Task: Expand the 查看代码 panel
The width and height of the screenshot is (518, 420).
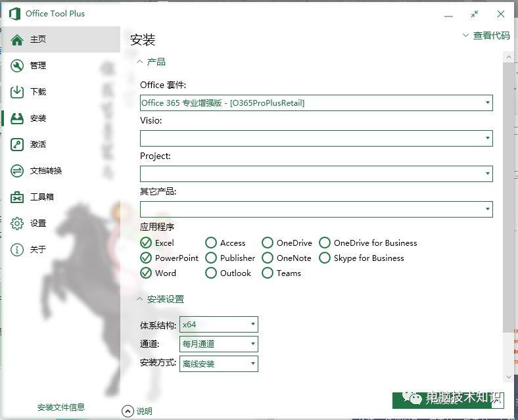Action: pyautogui.click(x=486, y=35)
